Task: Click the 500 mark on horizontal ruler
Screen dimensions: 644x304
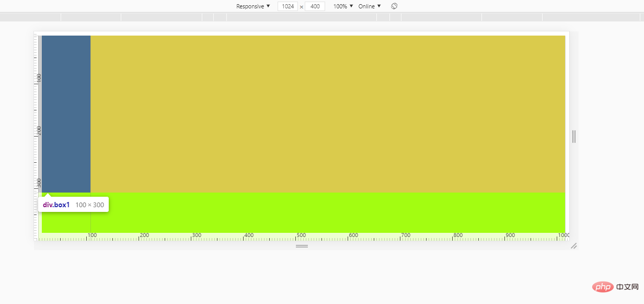Action: click(x=301, y=235)
